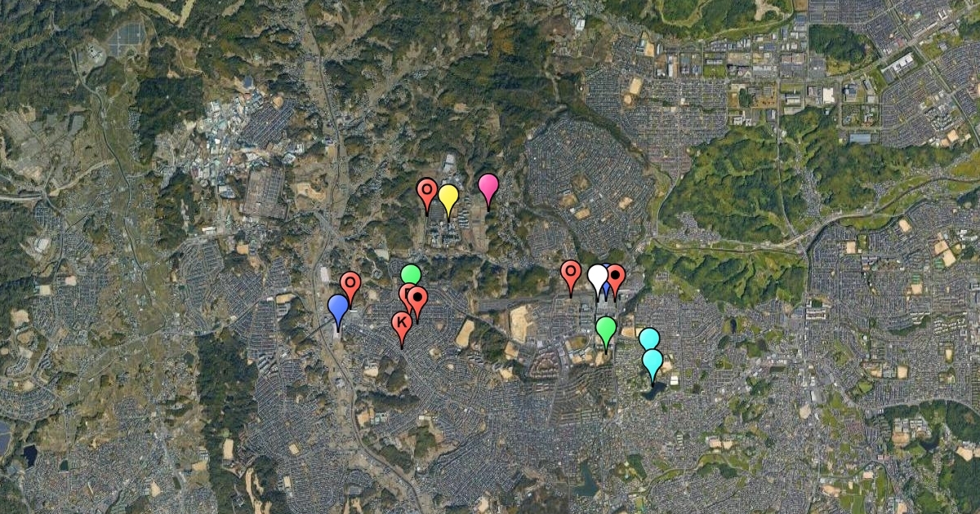This screenshot has width=980, height=514.
Task: Select the green marker below the white pin
Action: 605,329
